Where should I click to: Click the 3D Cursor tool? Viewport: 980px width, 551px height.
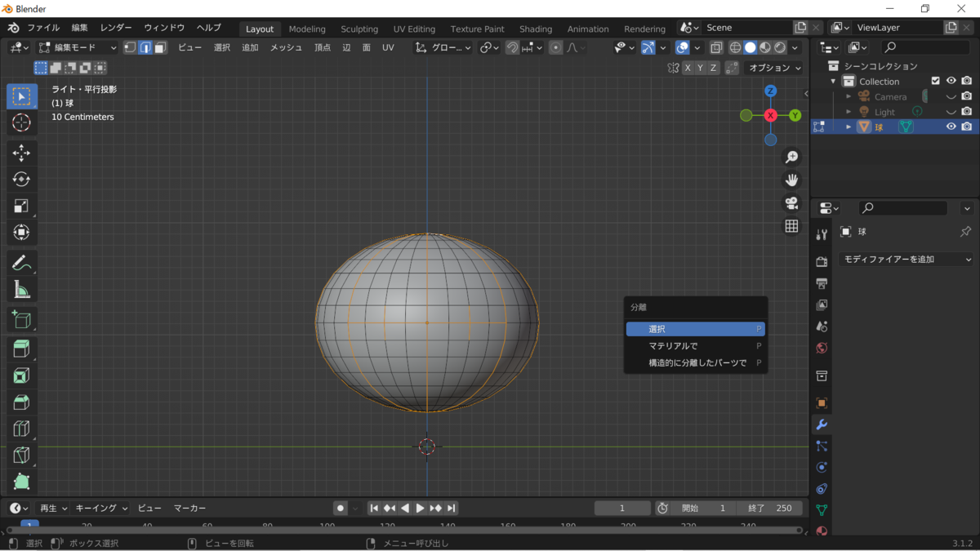click(x=22, y=122)
